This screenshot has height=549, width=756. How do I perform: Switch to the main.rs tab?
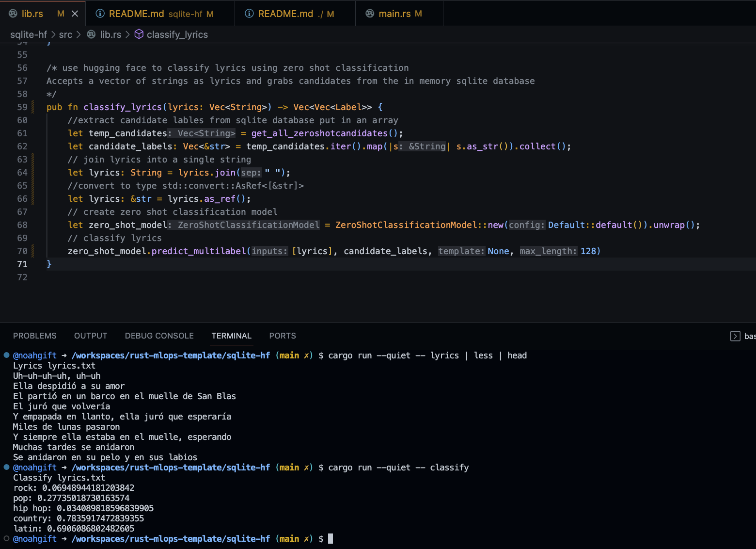[399, 14]
